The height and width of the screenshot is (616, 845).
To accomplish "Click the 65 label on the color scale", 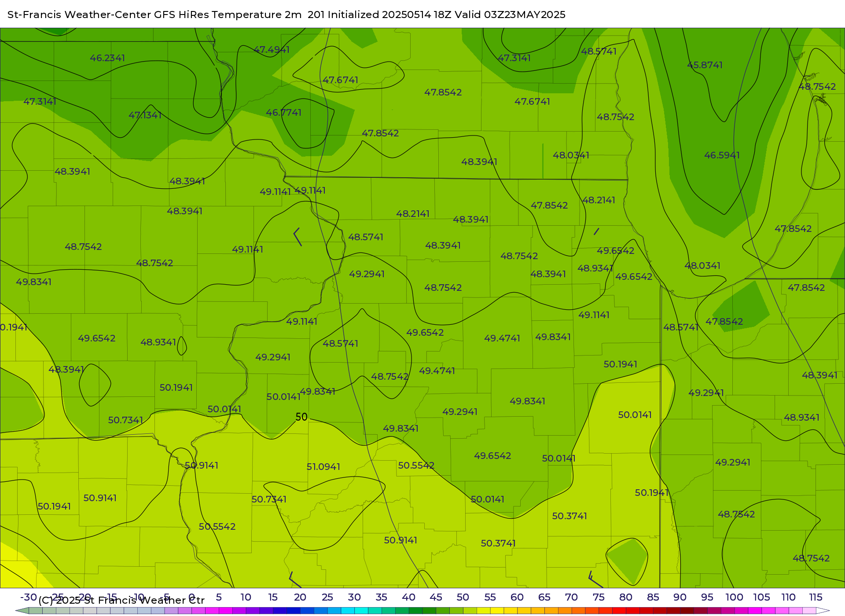I will (544, 598).
